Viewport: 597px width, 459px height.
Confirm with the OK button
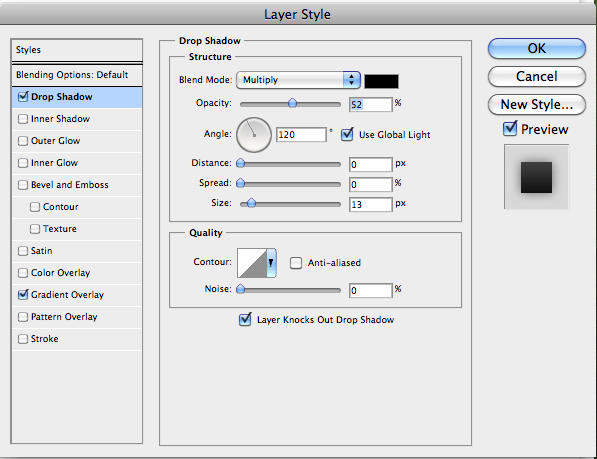pyautogui.click(x=536, y=49)
